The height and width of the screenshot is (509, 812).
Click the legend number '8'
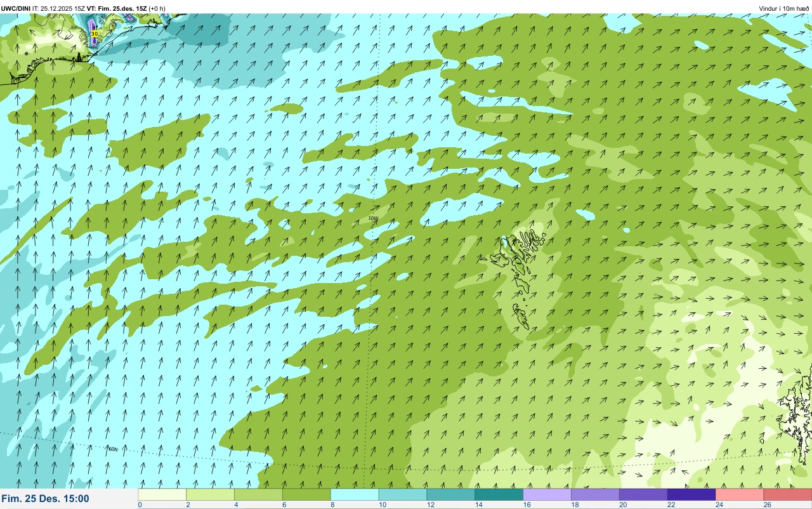332,505
